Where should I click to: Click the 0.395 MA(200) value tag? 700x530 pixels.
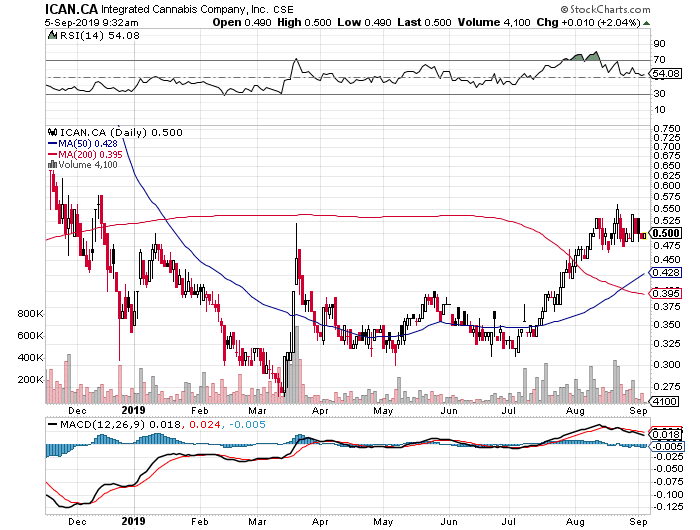pos(665,293)
